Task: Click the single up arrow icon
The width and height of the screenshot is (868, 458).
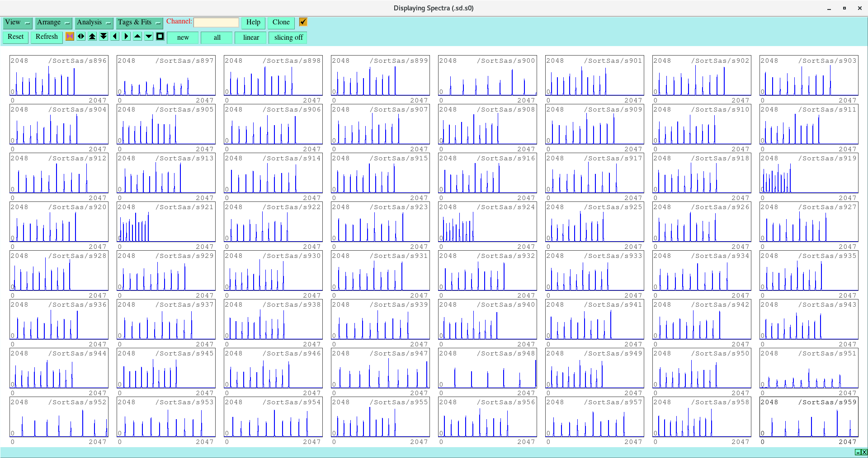Action: tap(137, 36)
